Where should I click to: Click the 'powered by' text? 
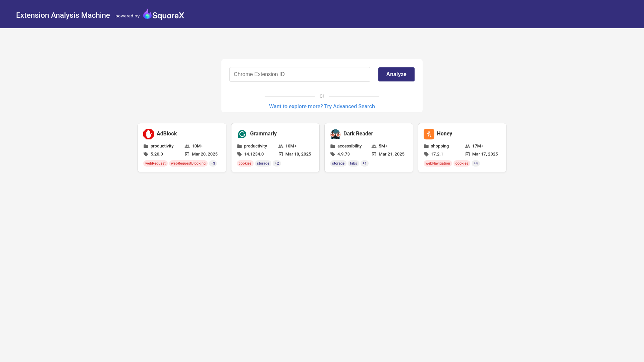pyautogui.click(x=127, y=16)
